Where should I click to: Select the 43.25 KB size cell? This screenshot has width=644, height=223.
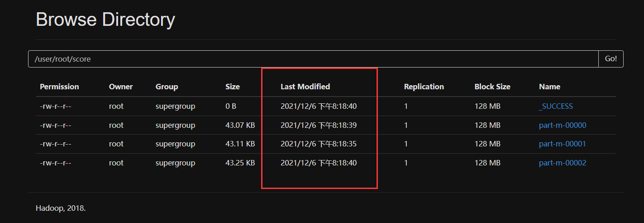[240, 163]
